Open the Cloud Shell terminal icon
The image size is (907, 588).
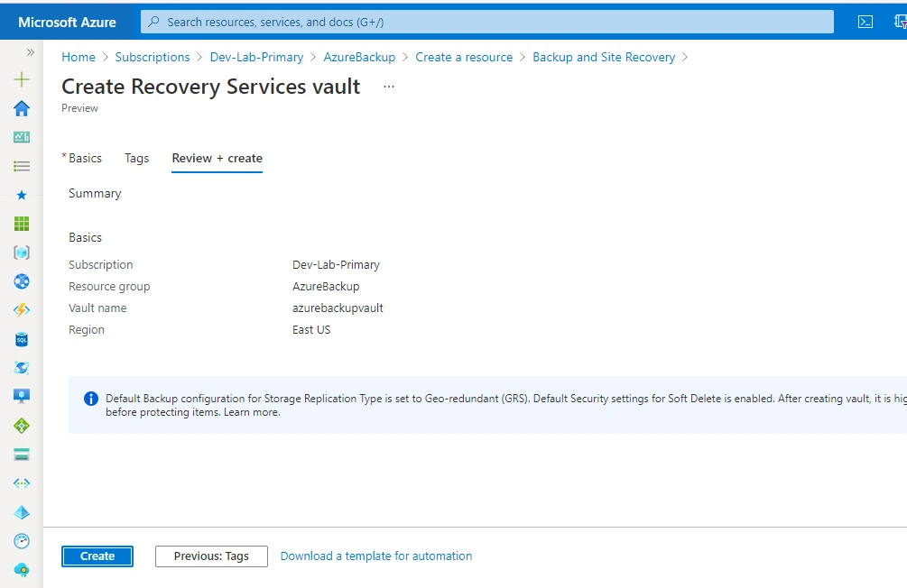[865, 21]
